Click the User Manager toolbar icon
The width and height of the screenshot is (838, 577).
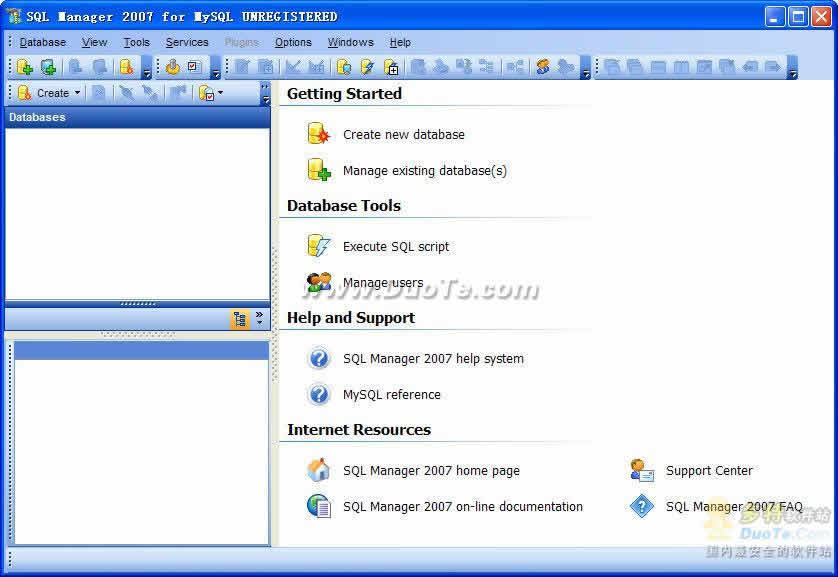[x=542, y=67]
